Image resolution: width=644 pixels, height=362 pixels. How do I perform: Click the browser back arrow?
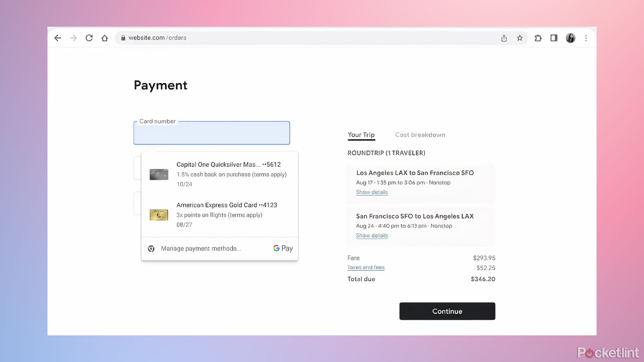pos(58,38)
